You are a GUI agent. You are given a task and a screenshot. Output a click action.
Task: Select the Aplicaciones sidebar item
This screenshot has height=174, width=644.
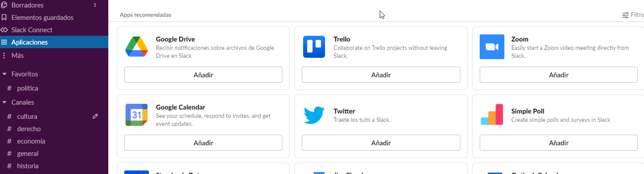(54, 42)
